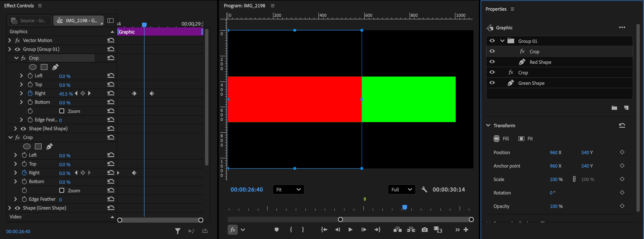Export a frame with the camera icon
This screenshot has width=644, height=239.
pyautogui.click(x=425, y=230)
